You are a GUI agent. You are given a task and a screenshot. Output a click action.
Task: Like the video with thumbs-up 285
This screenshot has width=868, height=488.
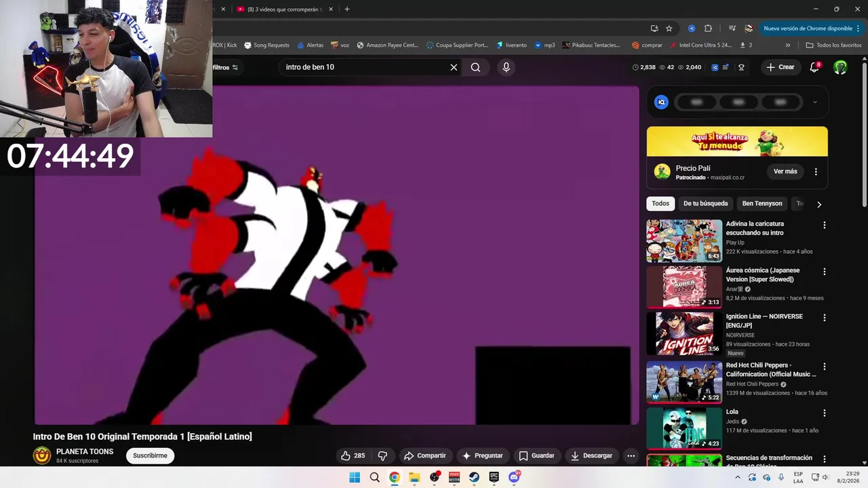(353, 455)
